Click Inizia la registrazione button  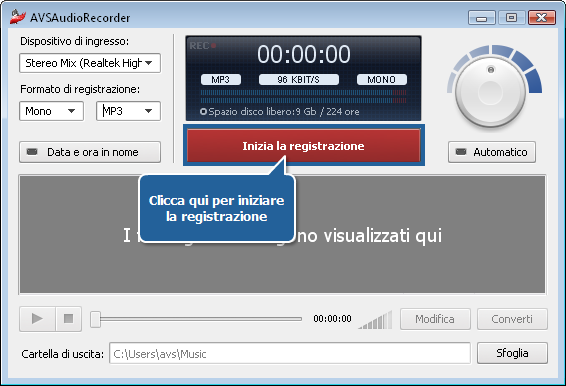304,146
